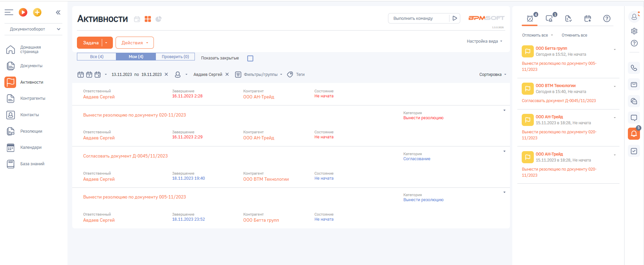The image size is (644, 265).
Task: Open the phone calls panel icon
Action: (x=634, y=68)
